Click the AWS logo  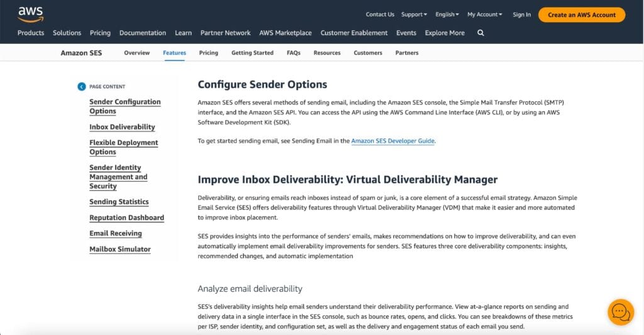30,14
